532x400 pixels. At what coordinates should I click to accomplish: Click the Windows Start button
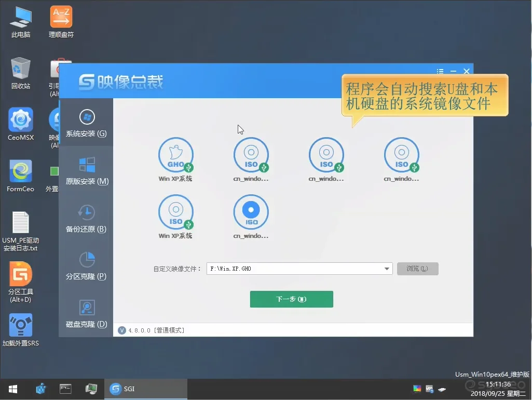12,389
